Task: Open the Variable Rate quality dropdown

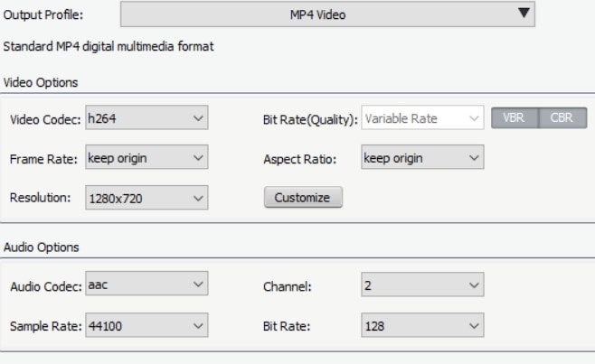Action: (x=422, y=117)
